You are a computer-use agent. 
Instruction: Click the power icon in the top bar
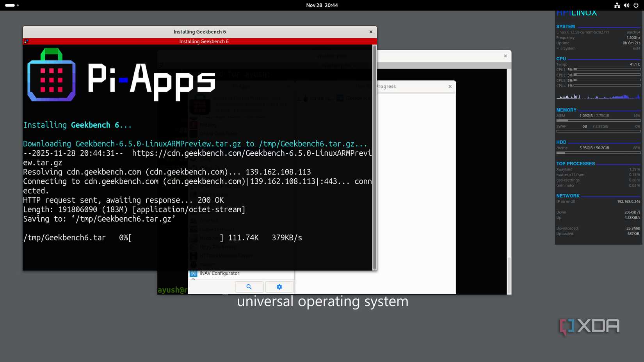pos(636,5)
